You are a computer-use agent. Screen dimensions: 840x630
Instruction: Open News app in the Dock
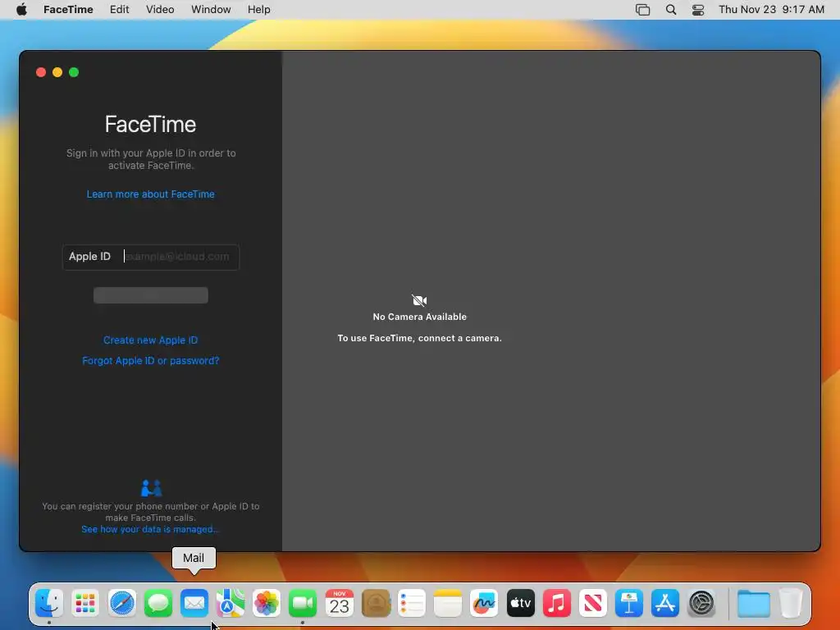(592, 604)
